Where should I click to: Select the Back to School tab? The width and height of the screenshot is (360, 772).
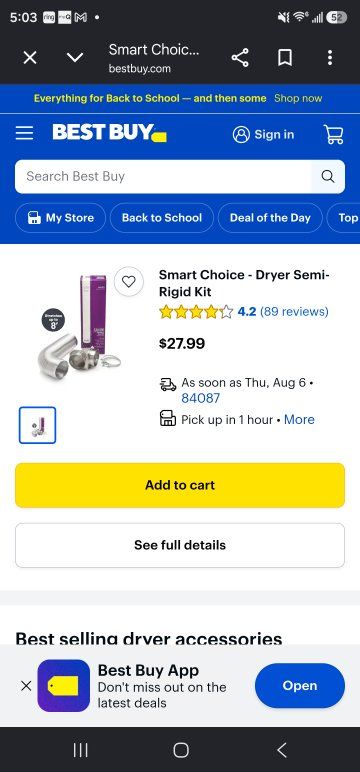tap(162, 218)
